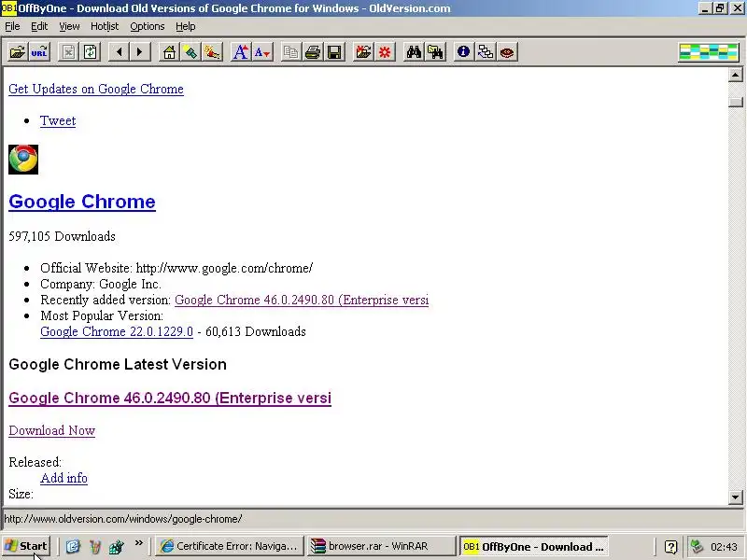Click the third quick launch icon with green arrow

pyautogui.click(x=116, y=546)
